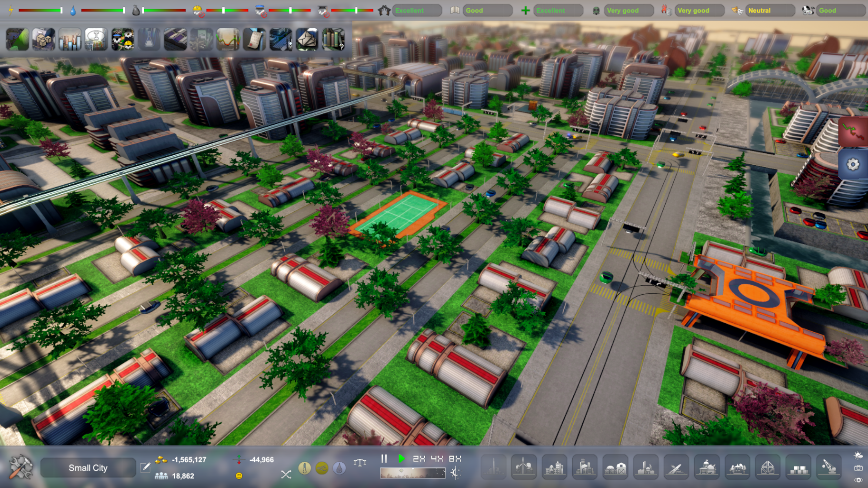Click the worker helmet employment meter

[227, 10]
